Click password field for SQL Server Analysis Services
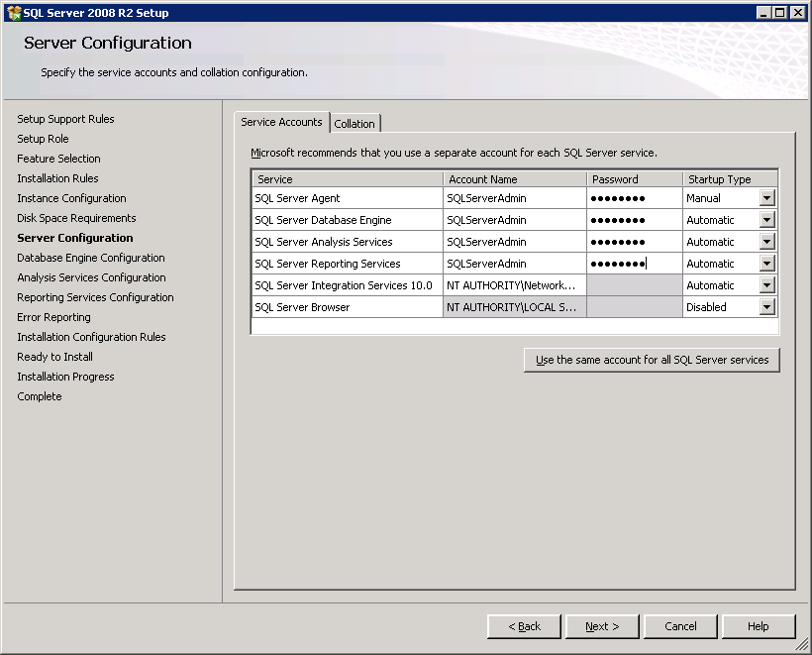Screen dimensions: 812x655 coord(635,242)
